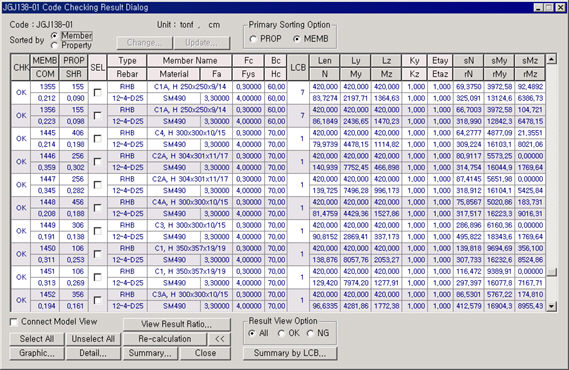This screenshot has width=569, height=370.
Task: Open the Summary... report
Action: [x=150, y=353]
